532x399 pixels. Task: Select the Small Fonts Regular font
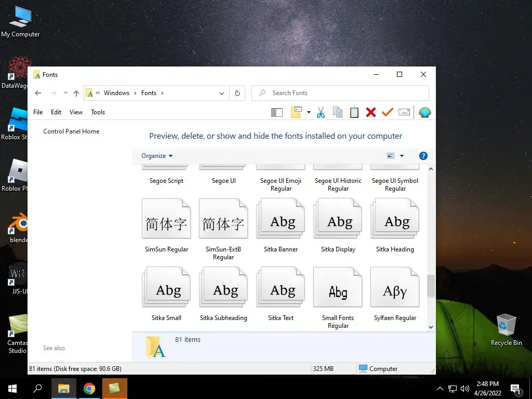[338, 298]
